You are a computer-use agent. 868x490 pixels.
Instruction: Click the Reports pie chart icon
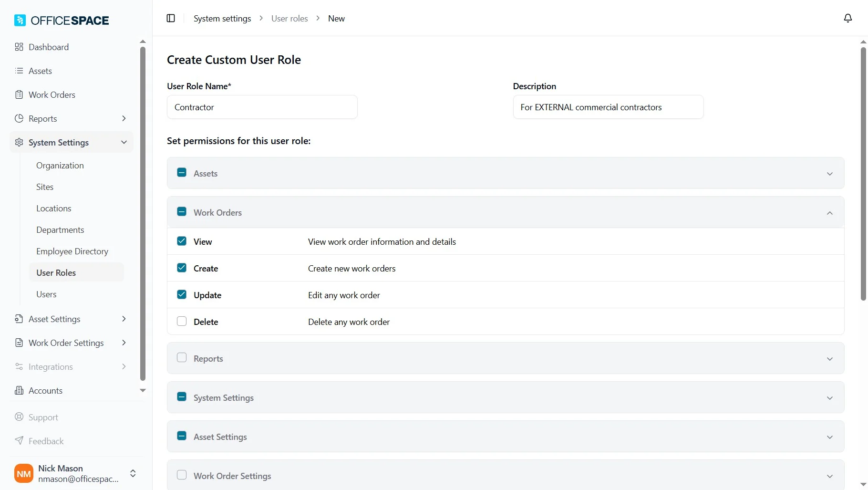[x=19, y=118]
